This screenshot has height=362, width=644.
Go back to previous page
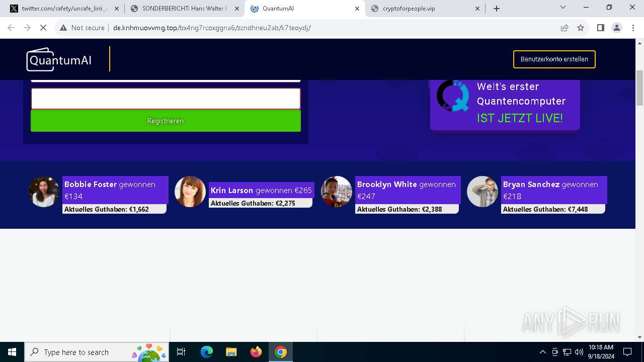pyautogui.click(x=11, y=28)
